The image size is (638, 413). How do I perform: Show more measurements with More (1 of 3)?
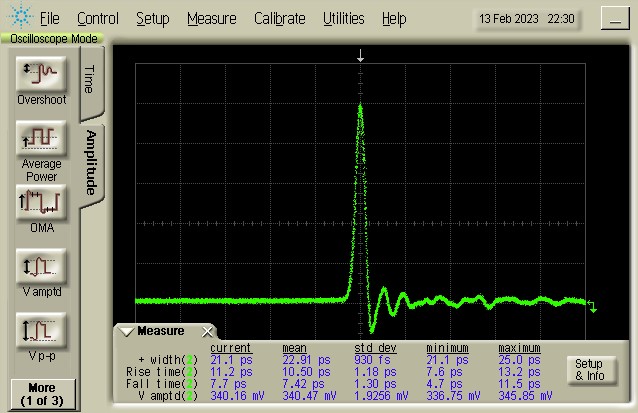click(x=41, y=393)
